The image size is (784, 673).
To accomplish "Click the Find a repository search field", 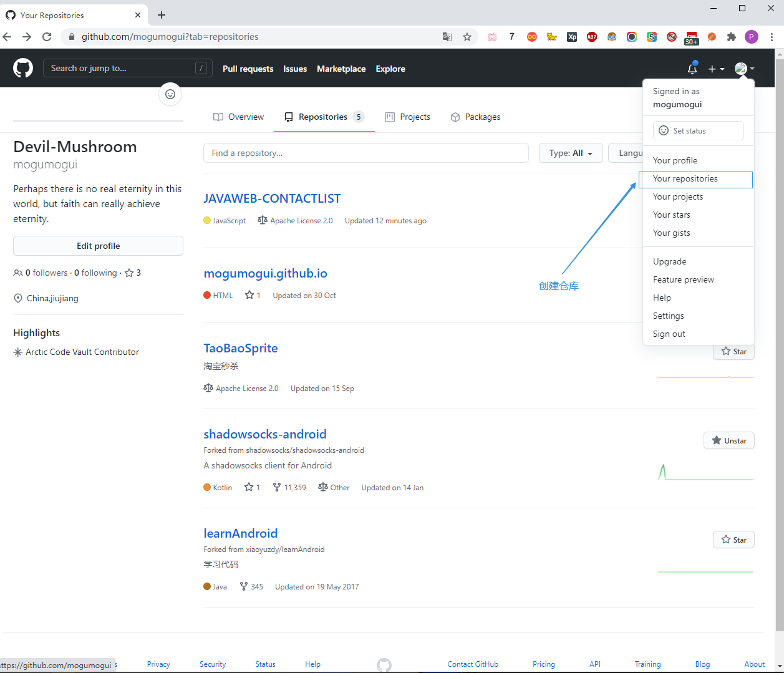I will 366,153.
